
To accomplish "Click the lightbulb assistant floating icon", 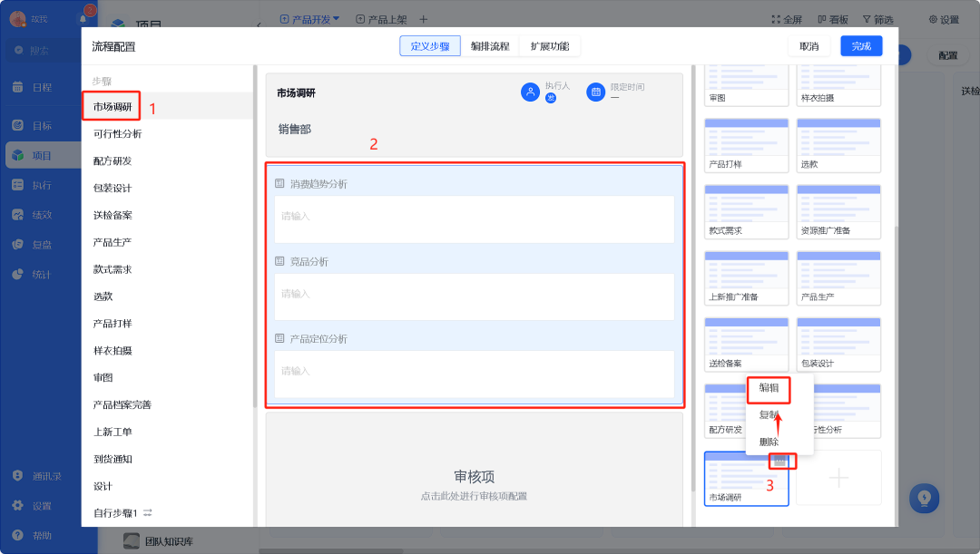I will [925, 499].
